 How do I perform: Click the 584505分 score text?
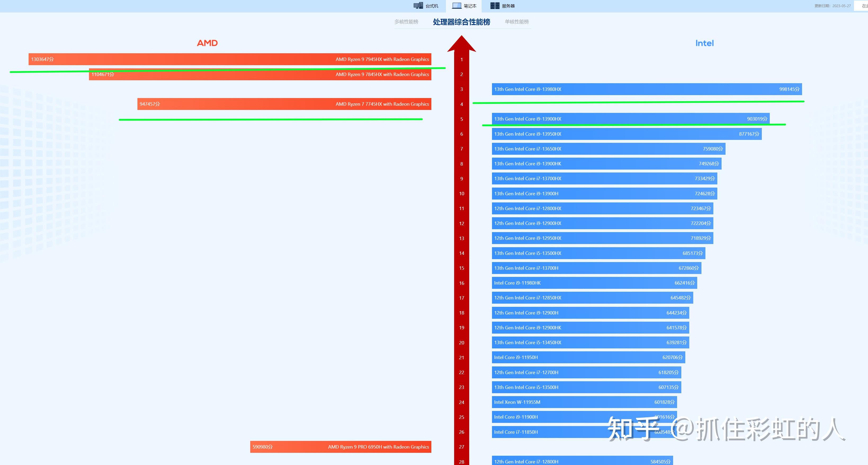(660, 462)
